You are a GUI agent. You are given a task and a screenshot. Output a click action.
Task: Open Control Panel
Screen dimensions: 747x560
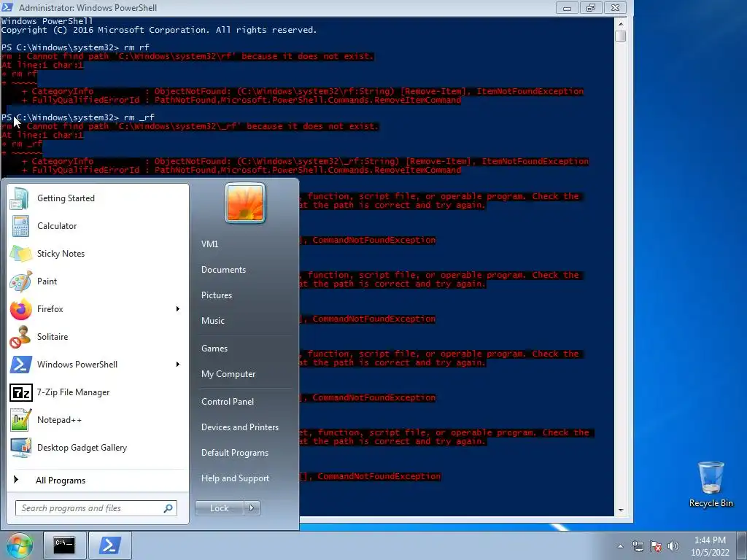(228, 402)
